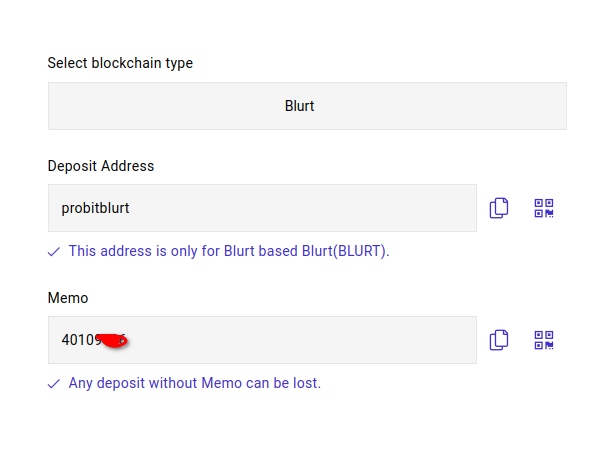Select the probitblurt address text

click(x=95, y=208)
